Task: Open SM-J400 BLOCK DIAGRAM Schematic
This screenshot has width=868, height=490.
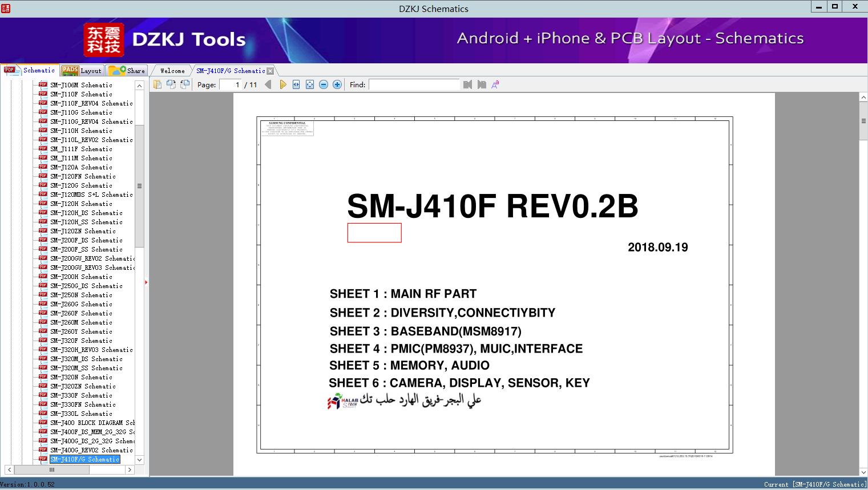Action: 92,423
